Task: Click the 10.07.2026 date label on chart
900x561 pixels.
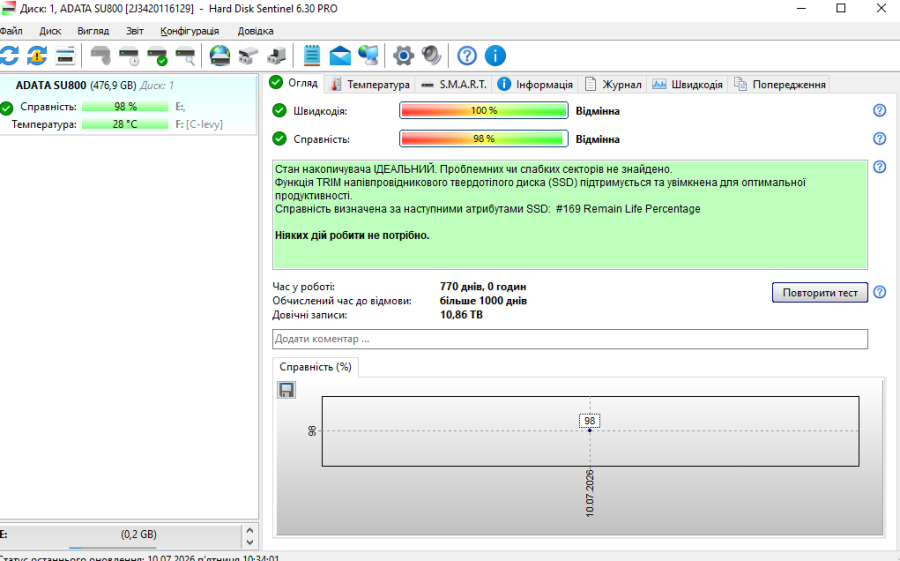Action: 589,493
